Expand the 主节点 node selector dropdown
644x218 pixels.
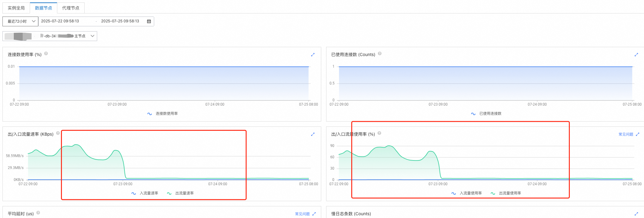pyautogui.click(x=50, y=36)
